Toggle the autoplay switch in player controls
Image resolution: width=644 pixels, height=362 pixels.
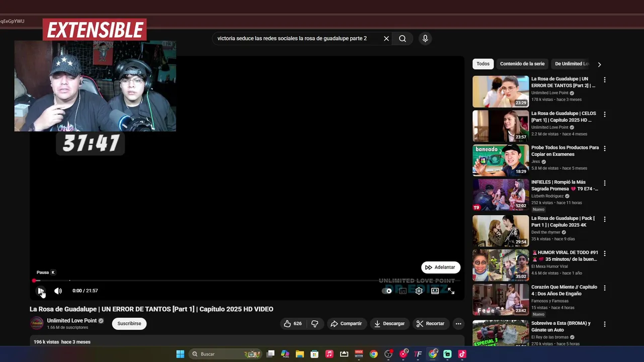[387, 291]
